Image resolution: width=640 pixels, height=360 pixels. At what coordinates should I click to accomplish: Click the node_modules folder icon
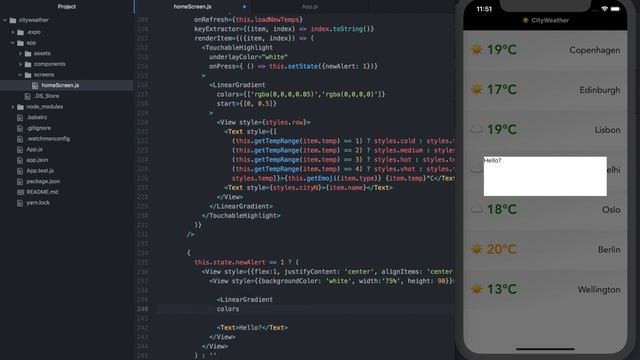tap(20, 107)
